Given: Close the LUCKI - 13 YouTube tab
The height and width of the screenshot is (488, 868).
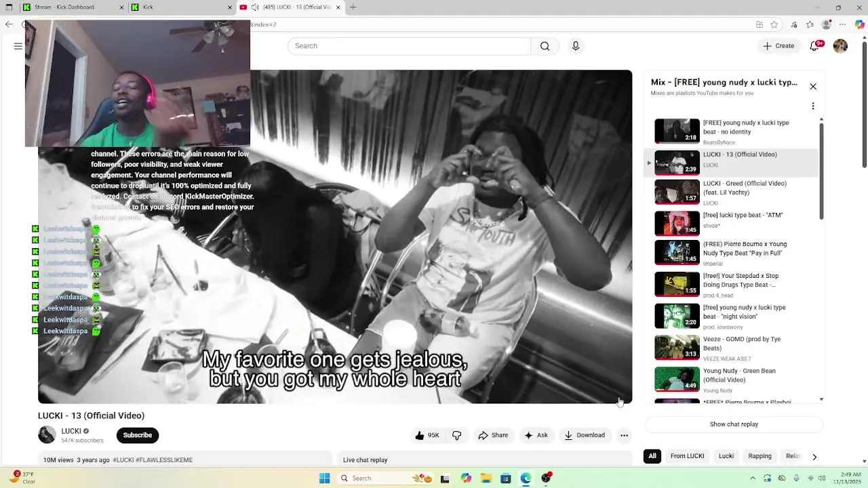Looking at the screenshot, I should pos(338,7).
